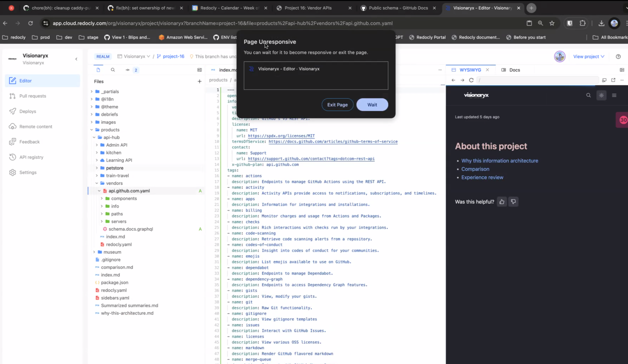Click the thumbs down icon
Image resolution: width=628 pixels, height=364 pixels.
tap(513, 202)
